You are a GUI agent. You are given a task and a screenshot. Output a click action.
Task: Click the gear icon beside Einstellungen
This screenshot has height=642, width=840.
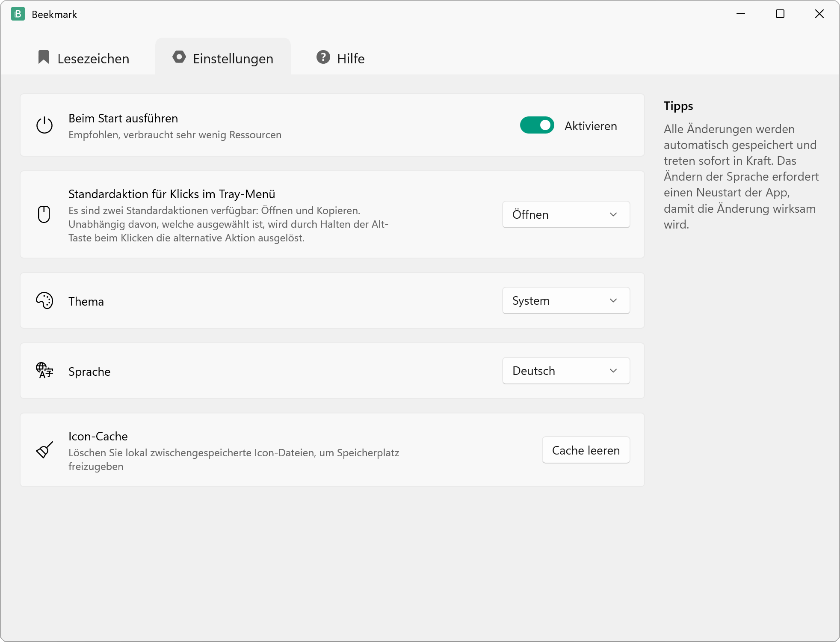(179, 57)
